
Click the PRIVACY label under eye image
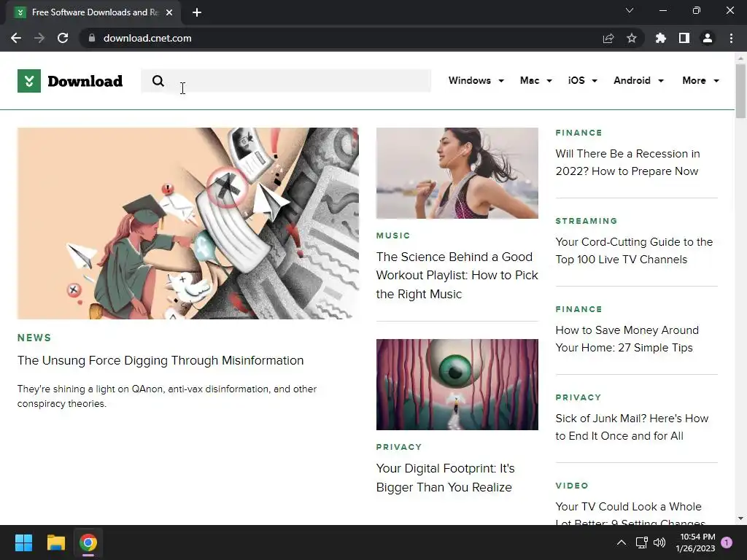[399, 447]
